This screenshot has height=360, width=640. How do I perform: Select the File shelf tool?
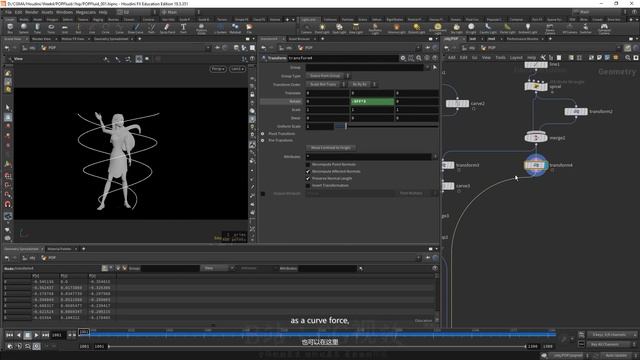(x=249, y=29)
